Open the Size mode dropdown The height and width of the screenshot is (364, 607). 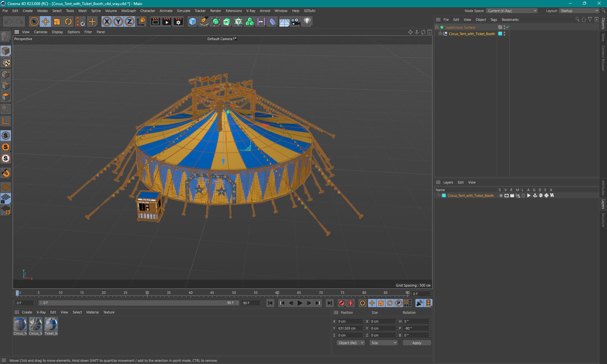pos(383,343)
